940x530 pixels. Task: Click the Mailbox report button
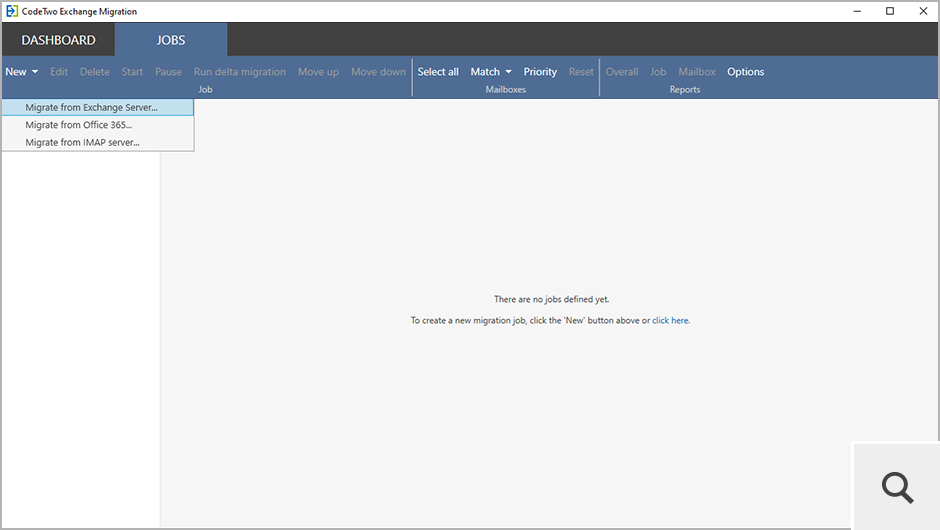pyautogui.click(x=697, y=72)
